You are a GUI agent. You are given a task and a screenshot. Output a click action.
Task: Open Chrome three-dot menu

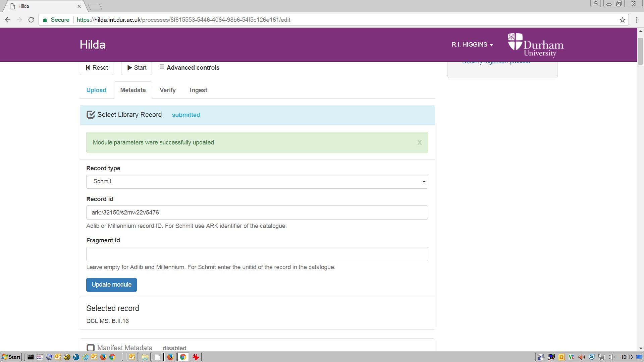[637, 20]
